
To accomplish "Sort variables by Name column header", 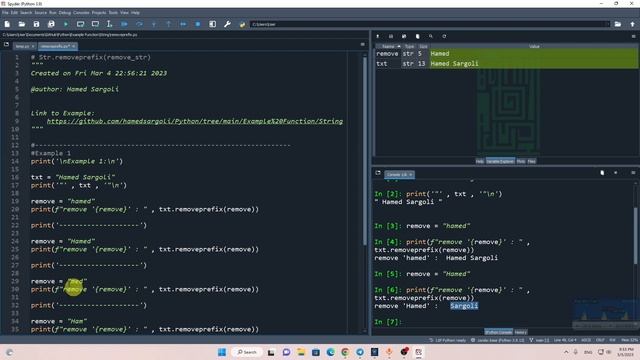I will tap(388, 47).
